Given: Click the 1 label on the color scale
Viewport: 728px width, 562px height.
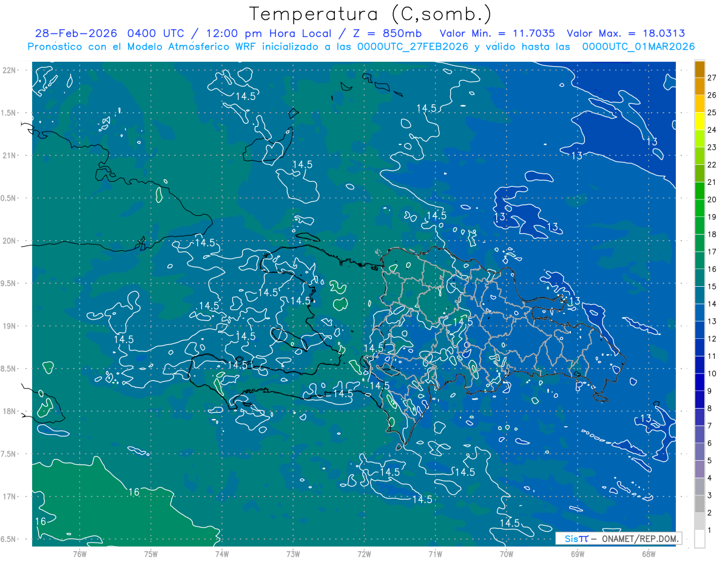Looking at the screenshot, I should click(x=710, y=530).
